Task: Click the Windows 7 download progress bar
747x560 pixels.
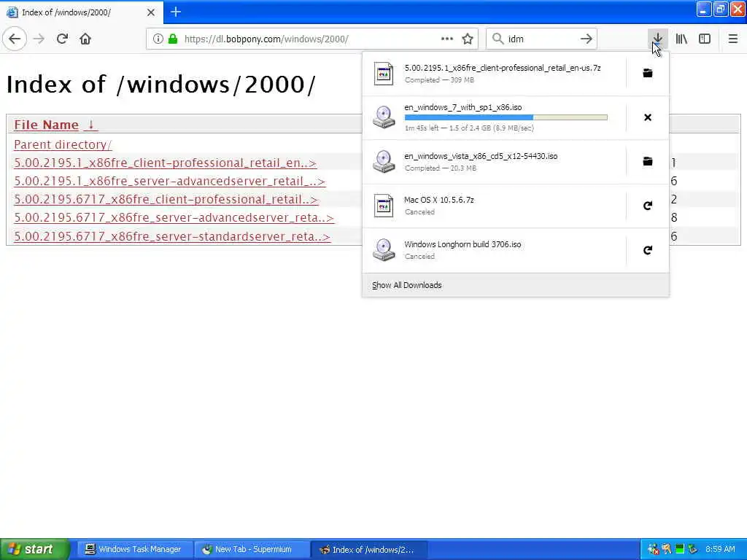Action: point(506,117)
